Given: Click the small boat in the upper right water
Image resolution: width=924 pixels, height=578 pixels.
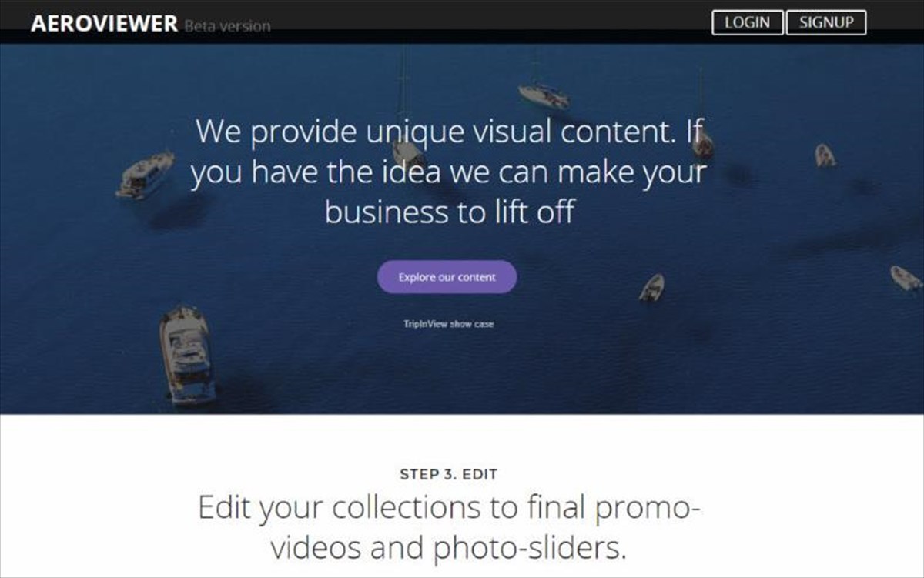Looking at the screenshot, I should (x=825, y=155).
